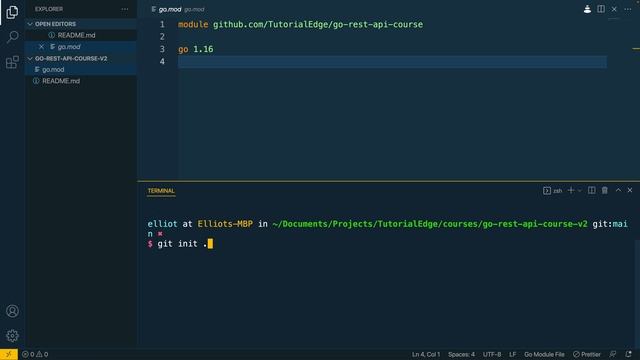Image resolution: width=640 pixels, height=360 pixels.
Task: Open README.md in the project tree
Action: point(61,81)
